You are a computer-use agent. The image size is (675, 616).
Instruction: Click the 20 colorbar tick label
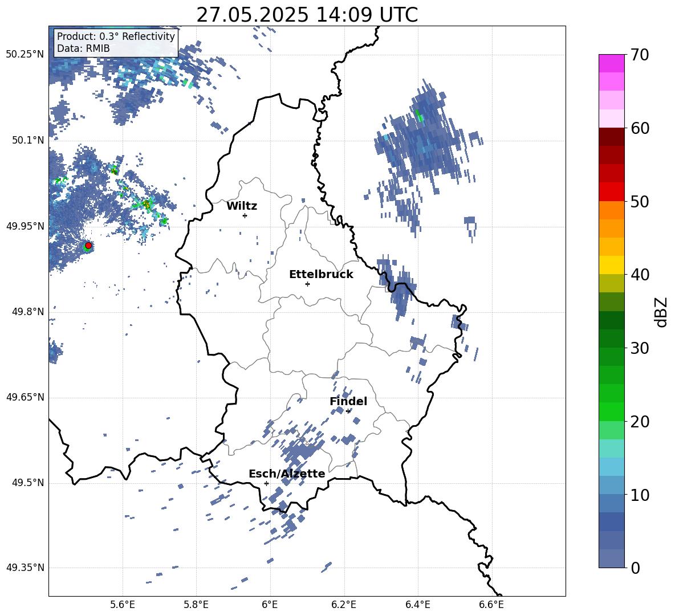(640, 421)
